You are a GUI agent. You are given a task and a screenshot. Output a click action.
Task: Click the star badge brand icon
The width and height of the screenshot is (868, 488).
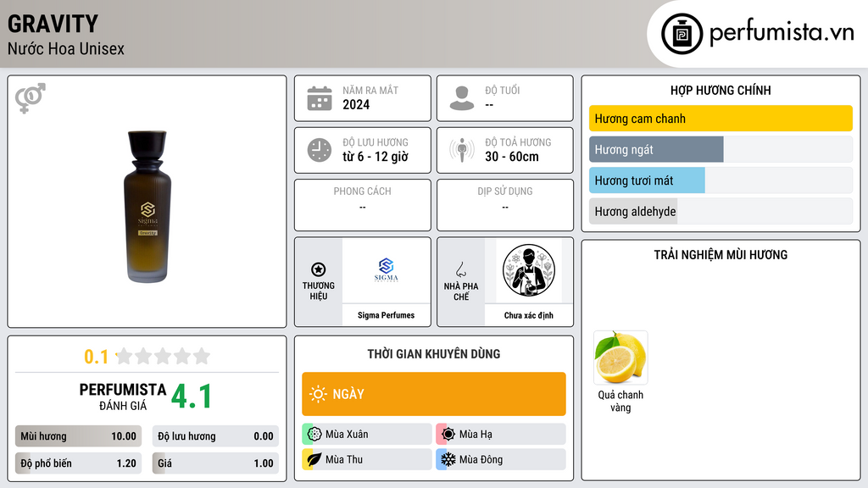tap(319, 269)
